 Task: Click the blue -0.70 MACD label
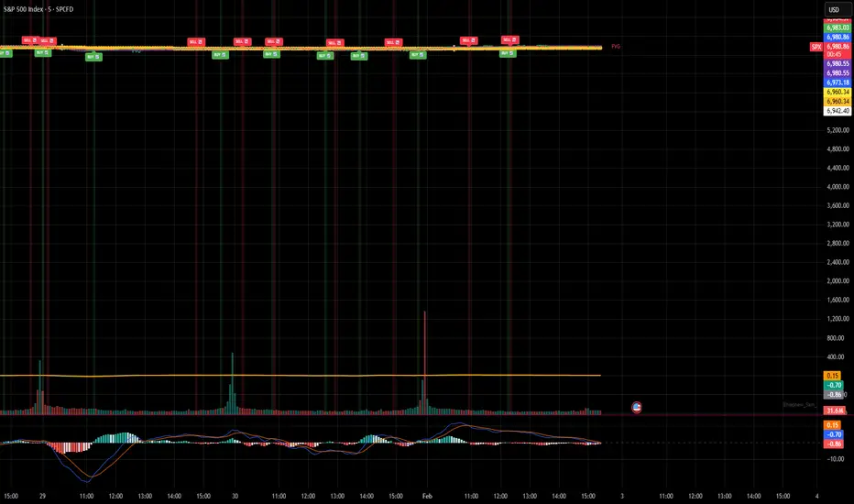[833, 434]
